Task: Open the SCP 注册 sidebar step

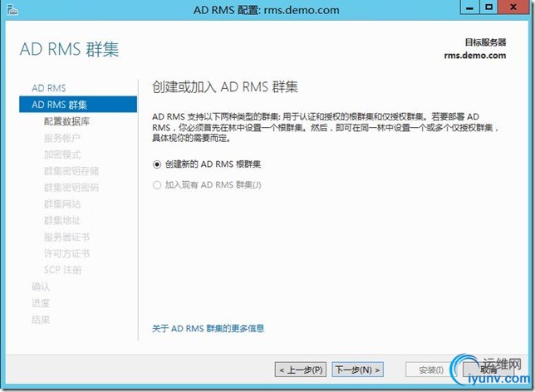Action: point(63,270)
